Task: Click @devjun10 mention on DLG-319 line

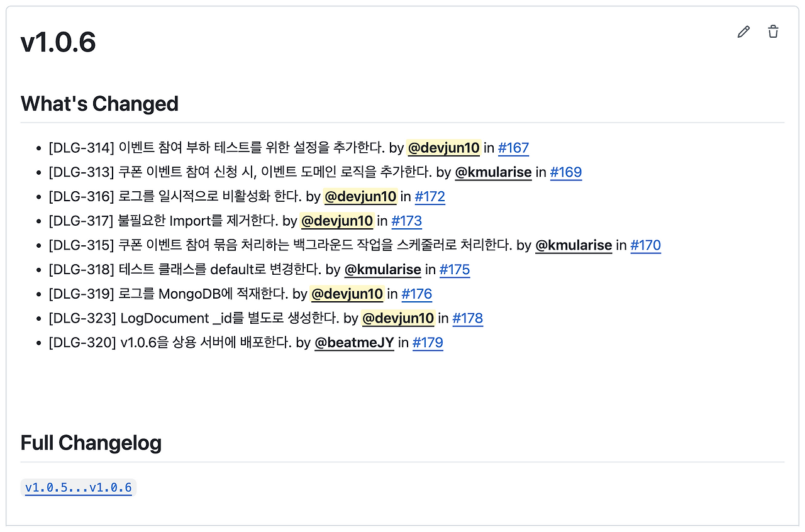Action: point(347,294)
